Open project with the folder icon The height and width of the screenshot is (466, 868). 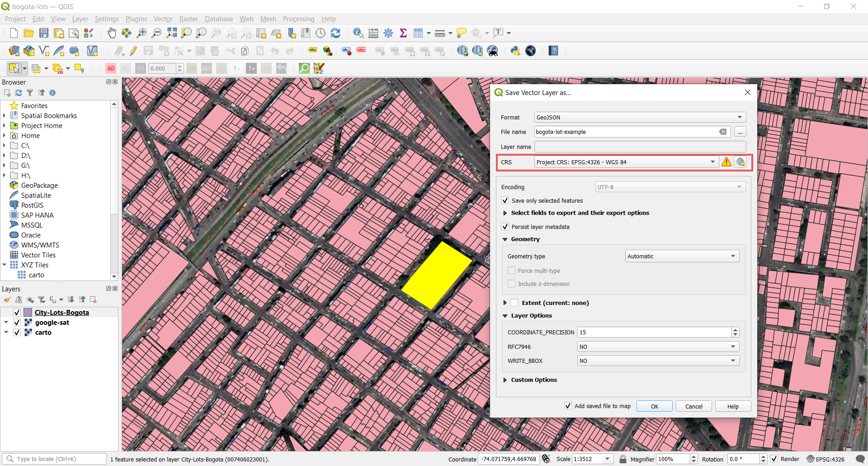pyautogui.click(x=28, y=33)
